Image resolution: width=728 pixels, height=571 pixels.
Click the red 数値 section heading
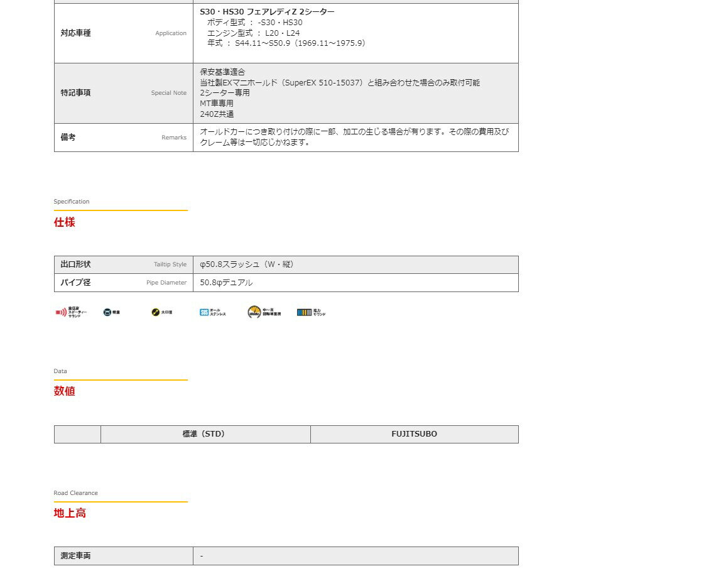click(65, 391)
